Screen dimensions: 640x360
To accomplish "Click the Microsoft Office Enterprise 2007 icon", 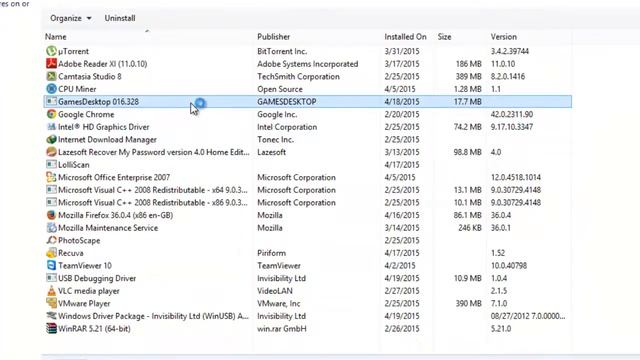I will [x=51, y=177].
